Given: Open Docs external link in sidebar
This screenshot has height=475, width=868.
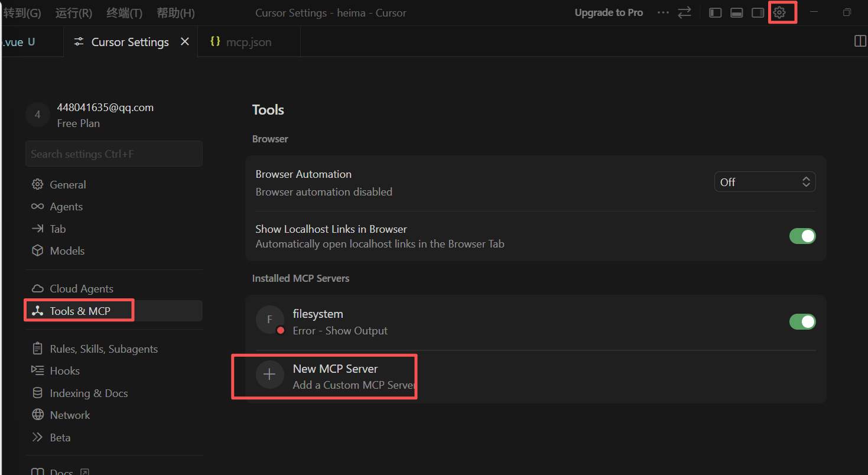Looking at the screenshot, I should point(60,471).
